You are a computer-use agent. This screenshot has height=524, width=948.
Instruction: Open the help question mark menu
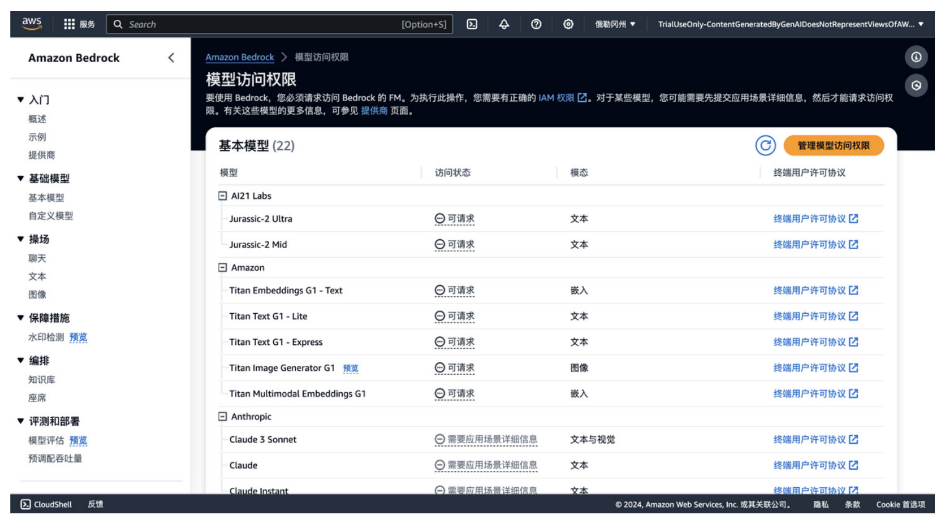pos(536,24)
